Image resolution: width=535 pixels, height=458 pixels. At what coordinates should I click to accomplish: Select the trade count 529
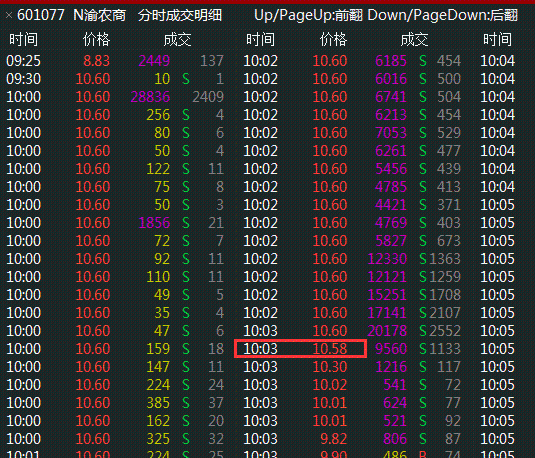pos(449,133)
